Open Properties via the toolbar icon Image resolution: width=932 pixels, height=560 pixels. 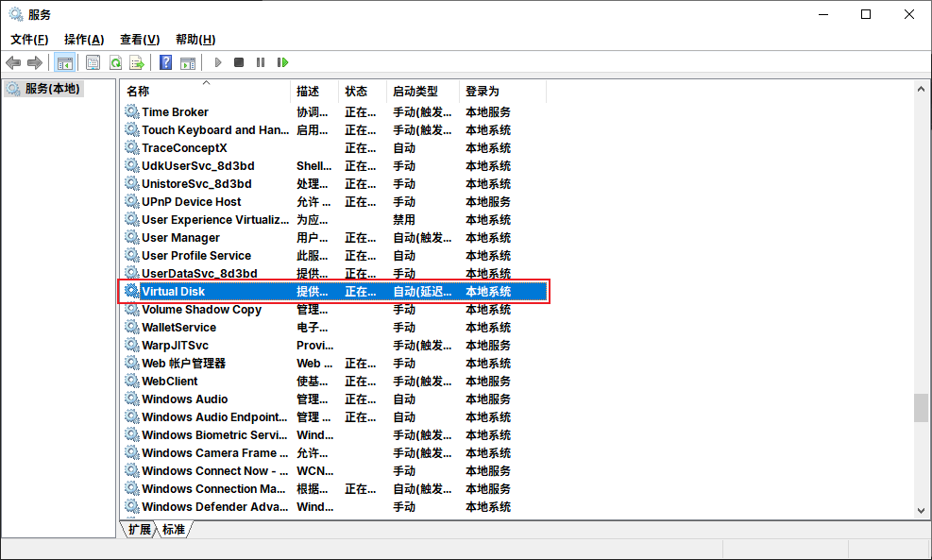point(93,62)
